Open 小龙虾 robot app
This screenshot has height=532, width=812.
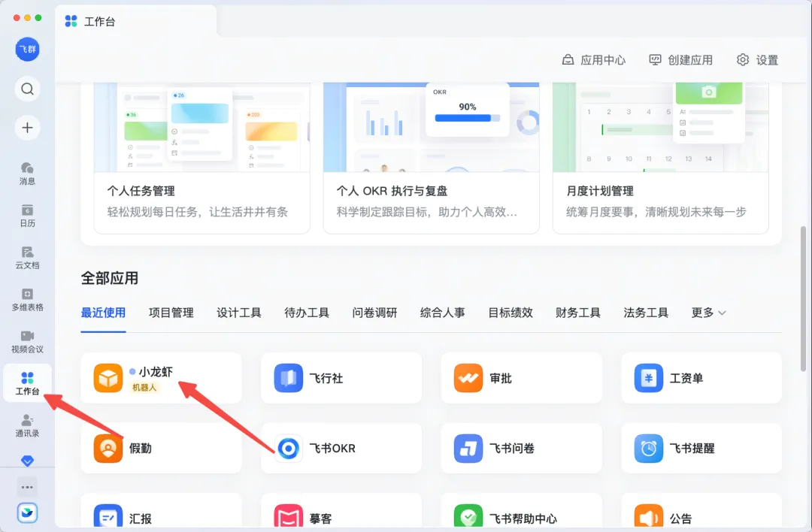click(x=161, y=378)
